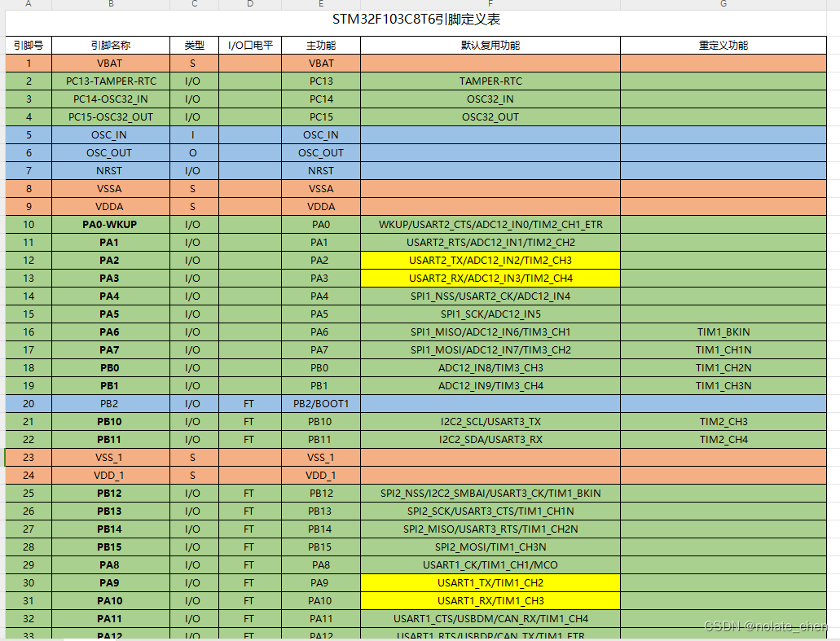Select pin number 20 cell
Image resolution: width=840 pixels, height=641 pixels.
pos(29,404)
